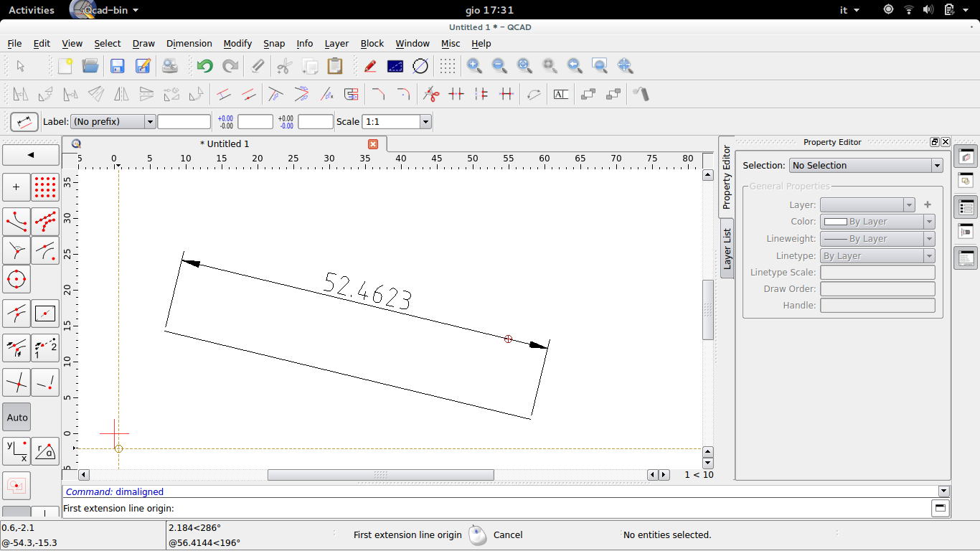Screen dimensions: 980x551
Task: Open the Color By Layer swatch selector
Action: click(877, 222)
